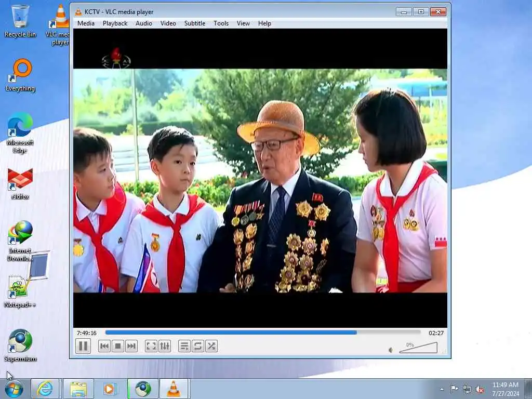Open the Windows Start menu
This screenshot has width=532, height=399.
click(x=14, y=389)
